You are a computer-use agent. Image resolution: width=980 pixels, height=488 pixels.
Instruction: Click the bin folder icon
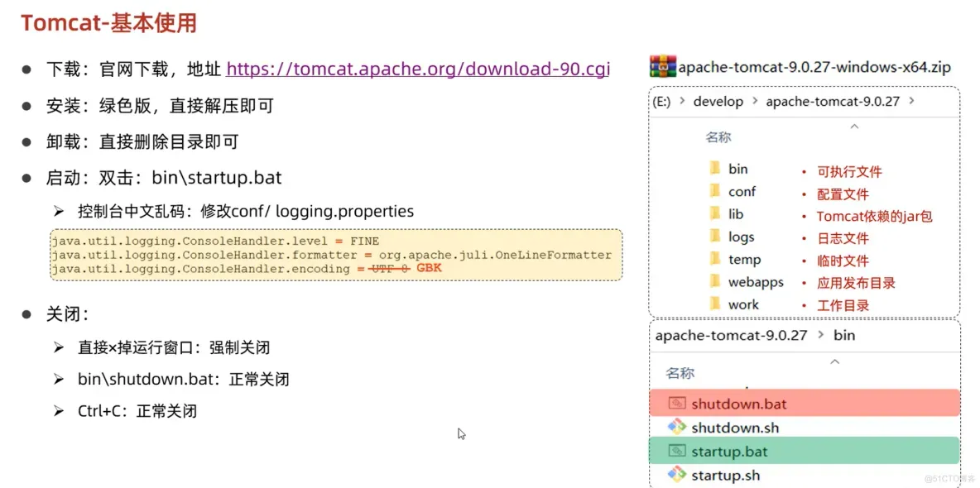tap(715, 168)
